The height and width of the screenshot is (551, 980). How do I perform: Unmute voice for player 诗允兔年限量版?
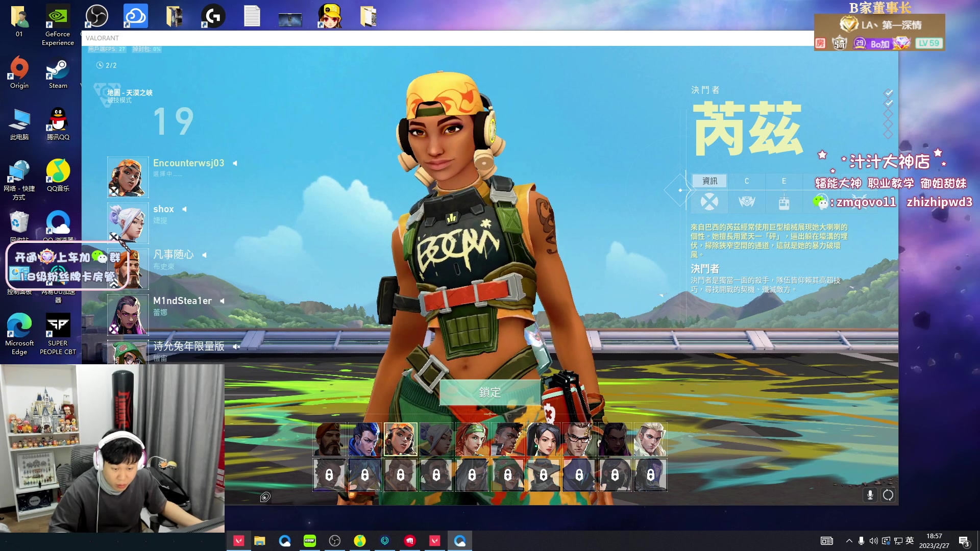pos(236,346)
